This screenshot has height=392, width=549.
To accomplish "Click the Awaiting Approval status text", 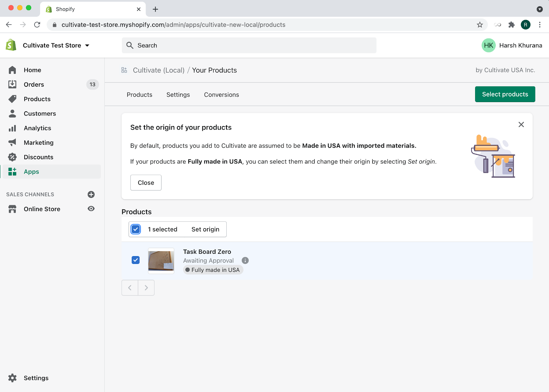I will (x=208, y=260).
